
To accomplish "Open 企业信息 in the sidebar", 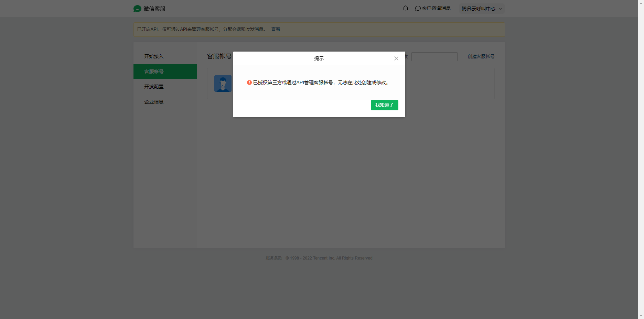I will [165, 102].
